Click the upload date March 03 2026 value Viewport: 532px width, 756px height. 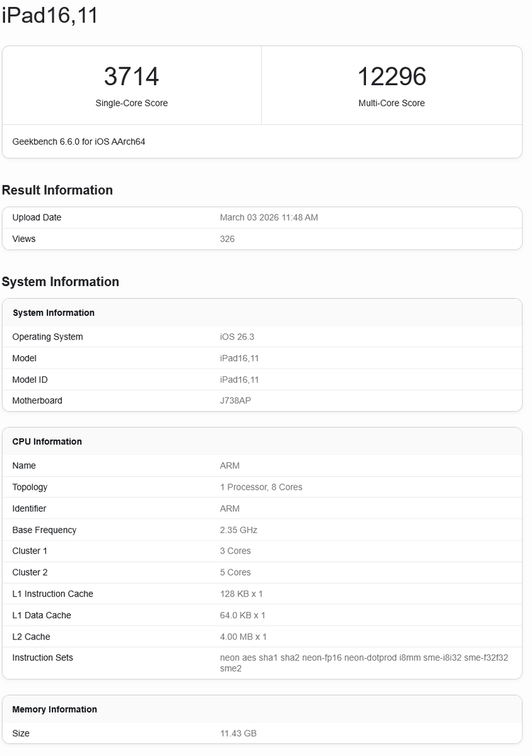[269, 217]
